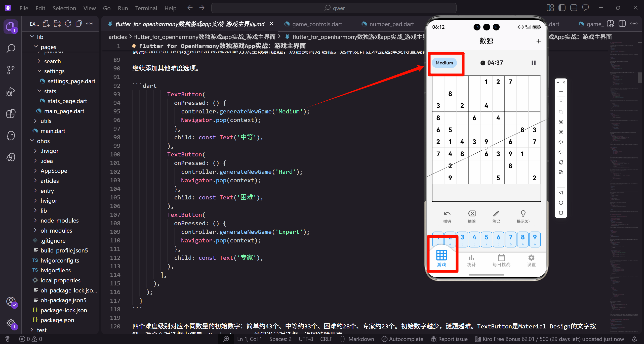Click the qwer command center search box
644x344 pixels.
pos(334,8)
